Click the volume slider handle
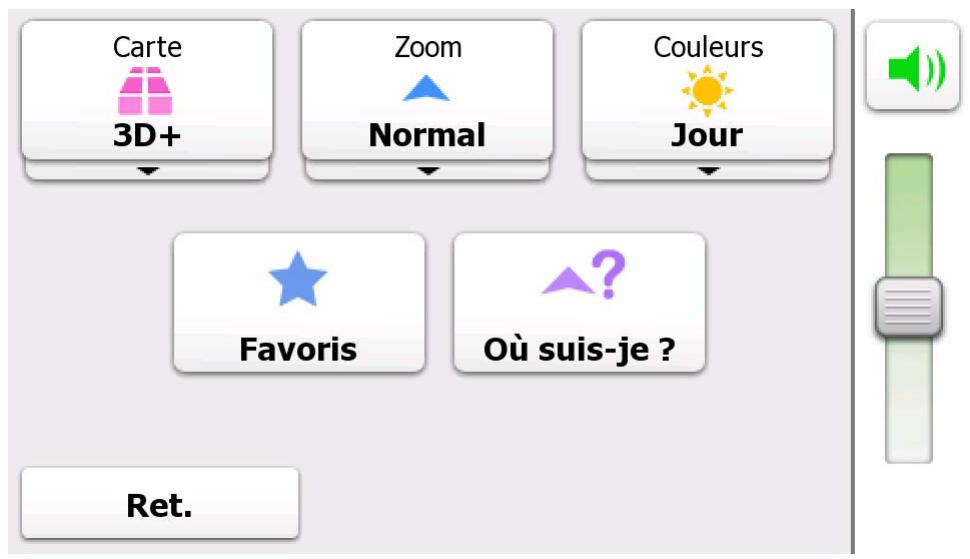Screen dimensions: 970x559 908,307
